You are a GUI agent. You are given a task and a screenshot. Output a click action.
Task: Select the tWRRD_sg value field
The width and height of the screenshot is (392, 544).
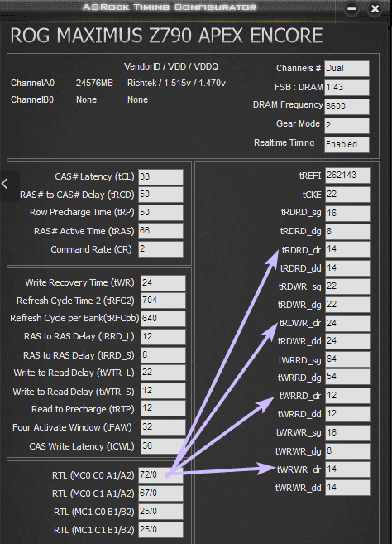[348, 359]
